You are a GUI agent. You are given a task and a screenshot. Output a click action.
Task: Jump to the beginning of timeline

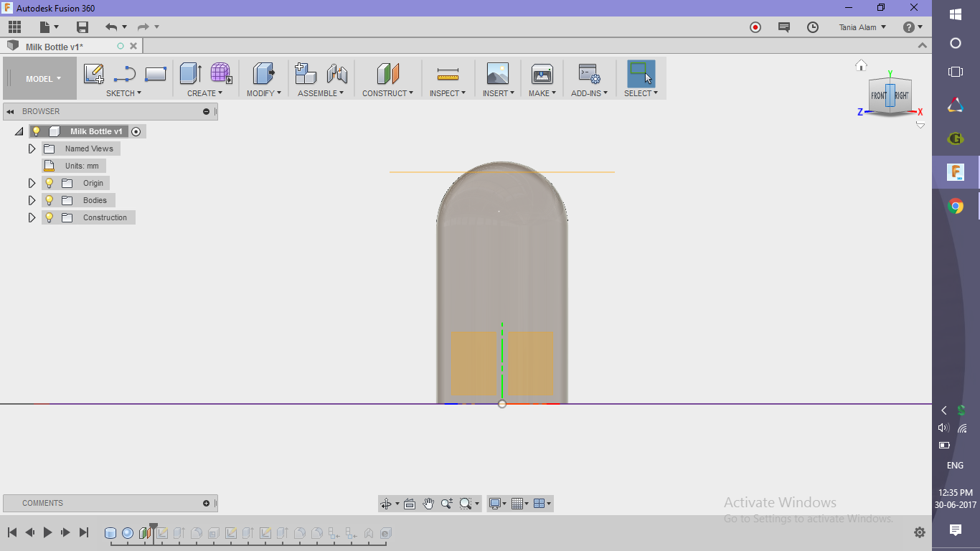(12, 532)
